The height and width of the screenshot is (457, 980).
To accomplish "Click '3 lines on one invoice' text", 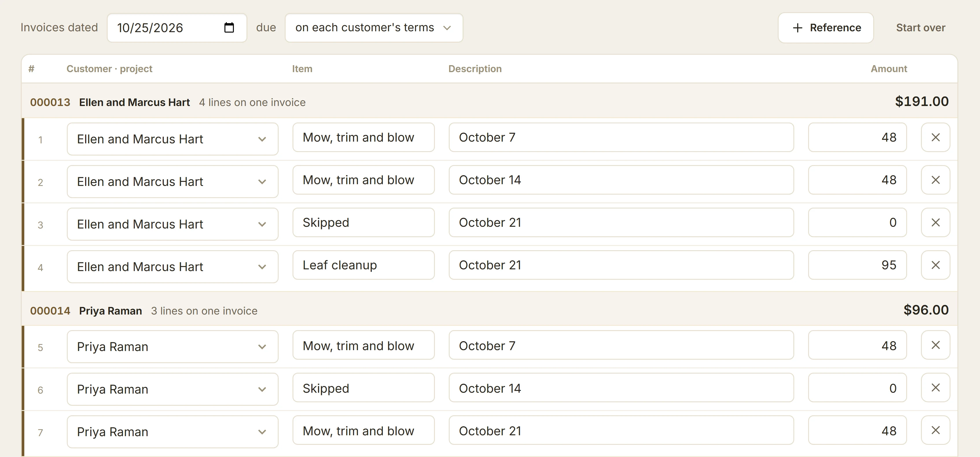I will (204, 311).
